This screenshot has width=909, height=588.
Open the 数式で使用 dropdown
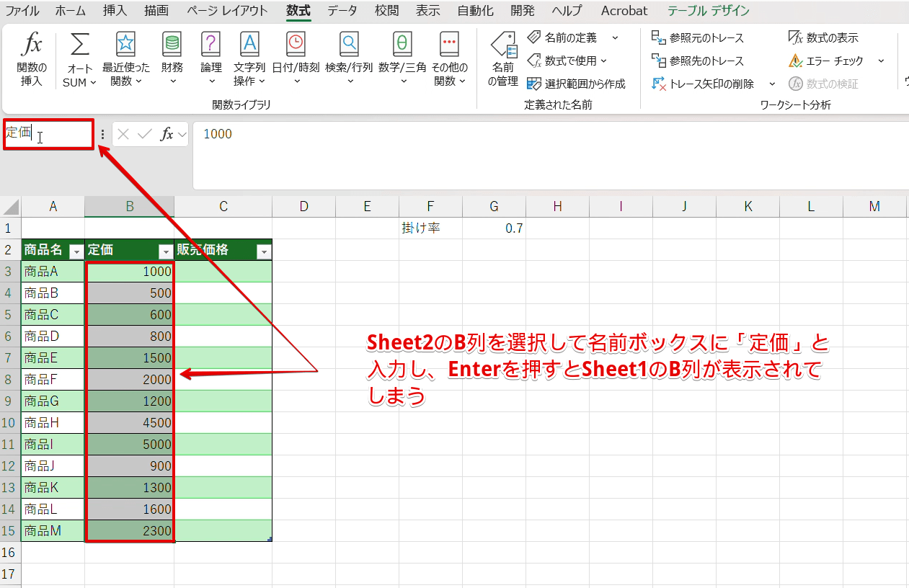click(568, 61)
